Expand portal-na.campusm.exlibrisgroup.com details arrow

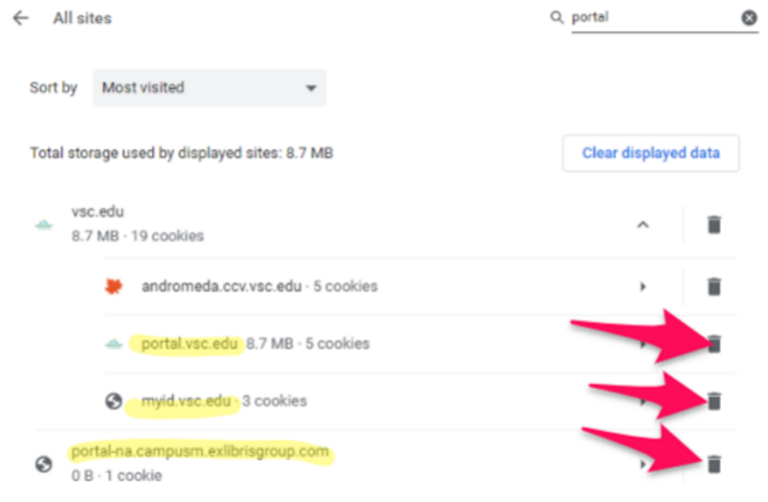click(643, 463)
